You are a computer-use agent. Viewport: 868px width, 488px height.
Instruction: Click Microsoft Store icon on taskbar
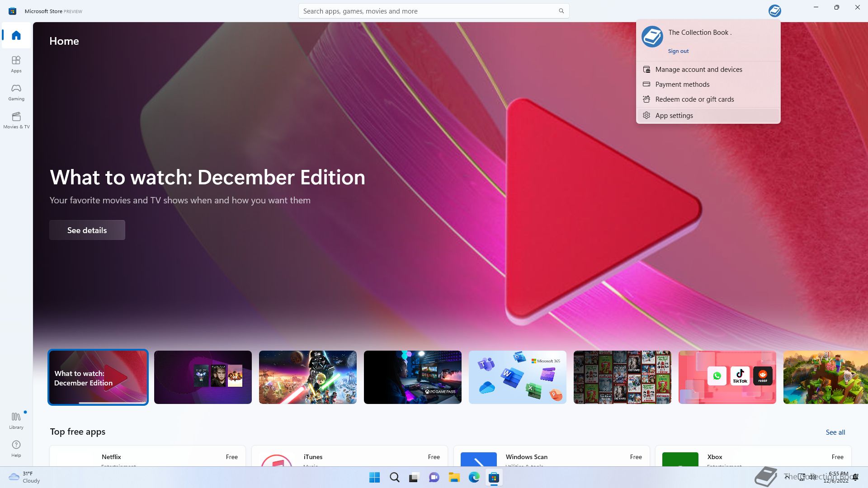coord(494,478)
